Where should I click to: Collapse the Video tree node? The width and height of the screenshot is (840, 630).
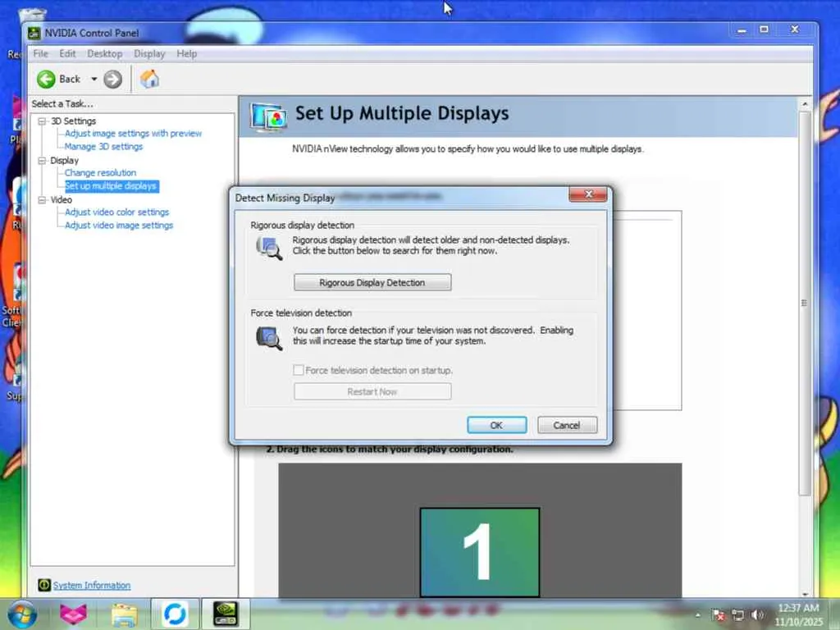pyautogui.click(x=42, y=200)
